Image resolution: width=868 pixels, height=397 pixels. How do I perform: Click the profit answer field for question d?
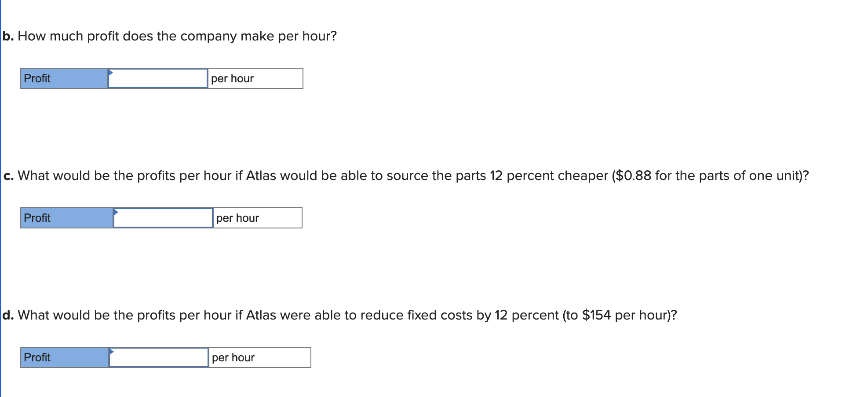159,357
